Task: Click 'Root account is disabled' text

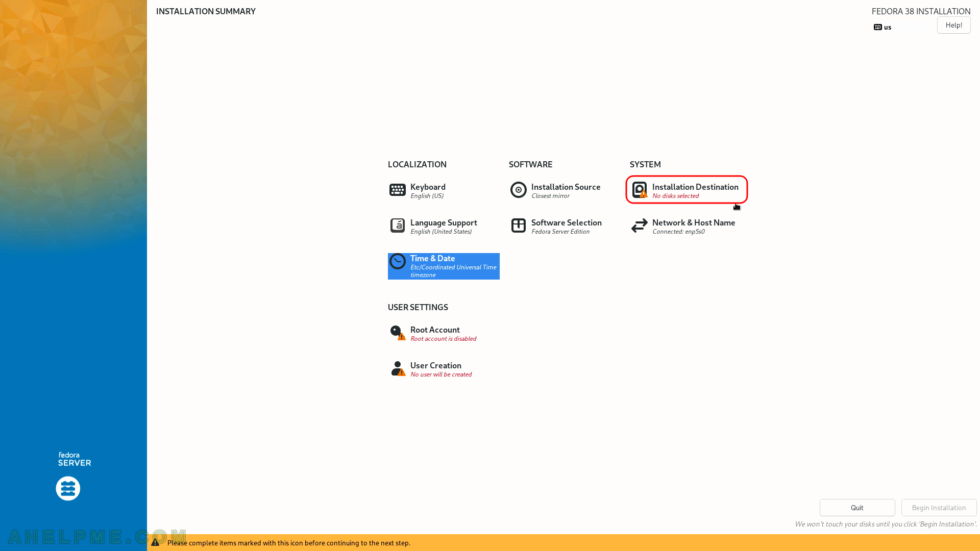Action: [x=443, y=339]
